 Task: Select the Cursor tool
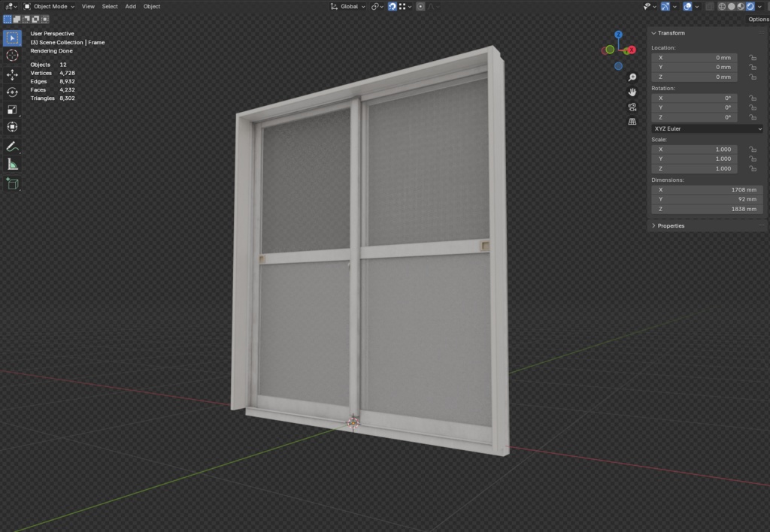pos(12,56)
